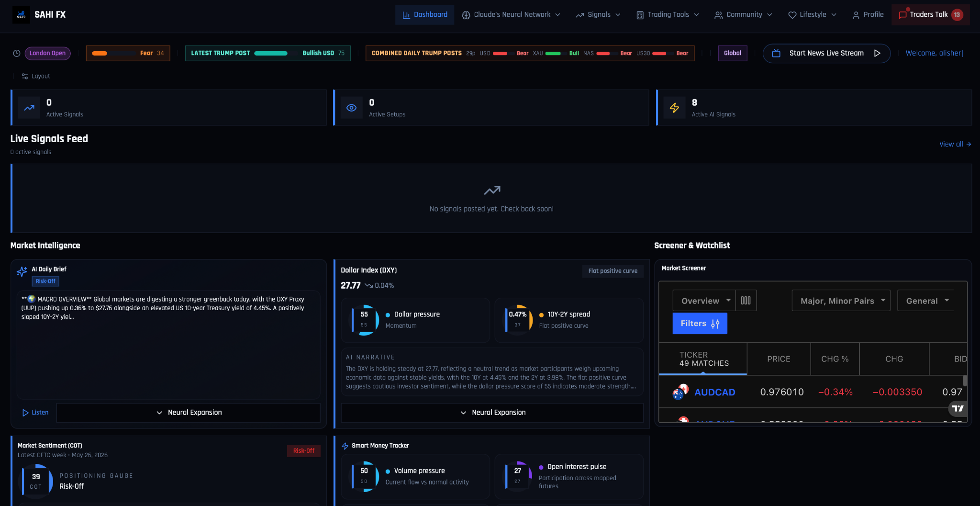Click the AI Narrative text block
The image size is (980, 506).
[x=492, y=372]
